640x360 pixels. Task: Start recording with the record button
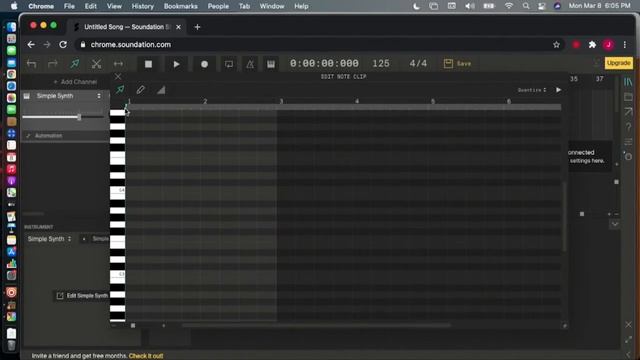[x=204, y=64]
